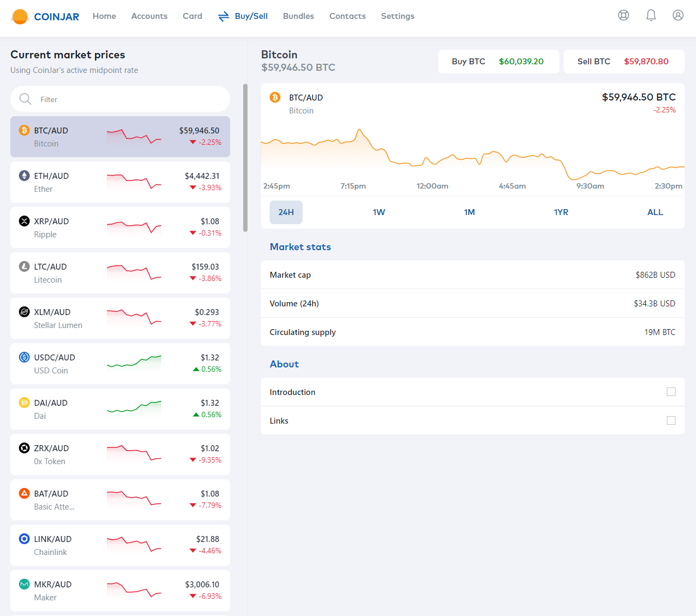Switch chart to ALL range

(655, 212)
